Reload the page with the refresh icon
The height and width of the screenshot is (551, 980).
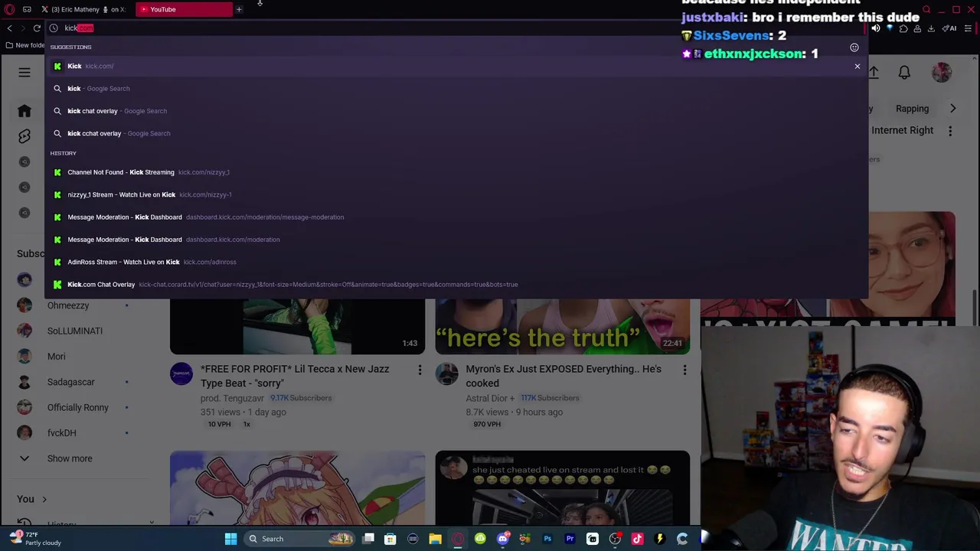pos(37,28)
